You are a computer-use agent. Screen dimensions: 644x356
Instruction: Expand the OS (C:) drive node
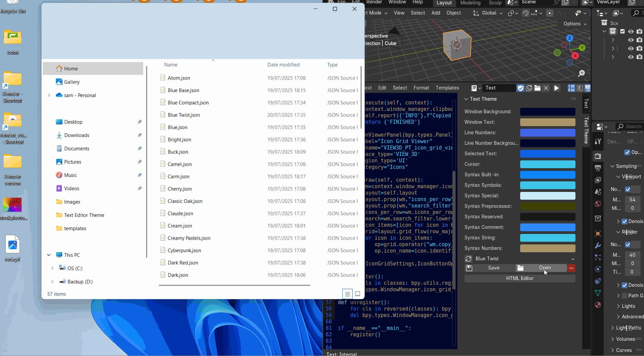pyautogui.click(x=52, y=268)
